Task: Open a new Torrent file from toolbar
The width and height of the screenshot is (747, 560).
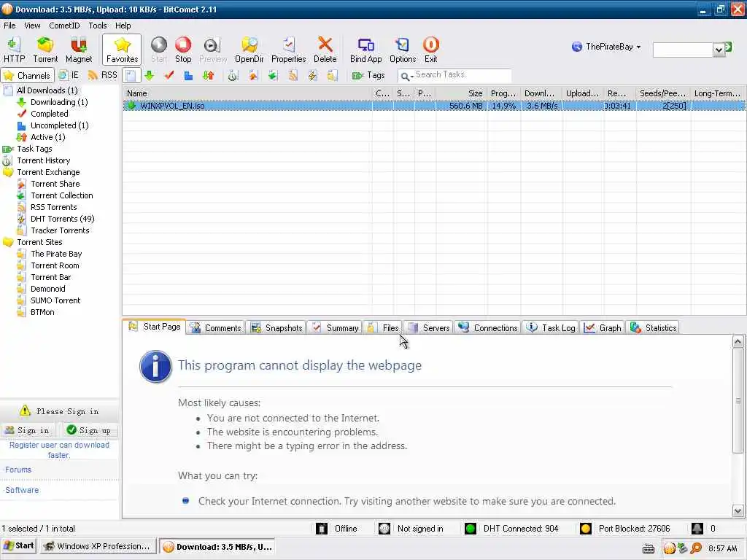Action: [45, 50]
